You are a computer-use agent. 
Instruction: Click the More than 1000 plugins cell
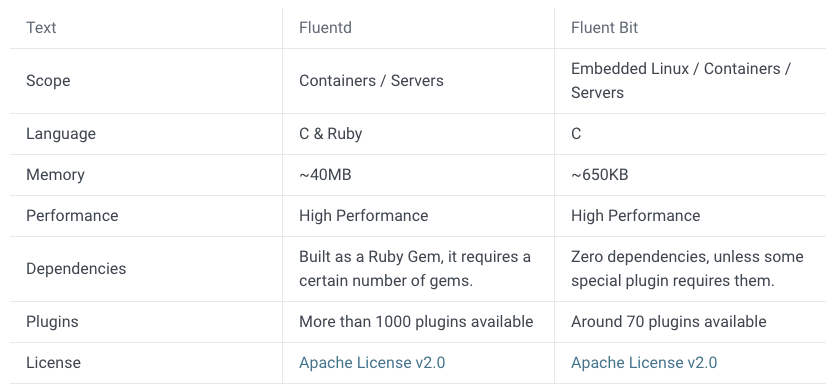point(416,322)
